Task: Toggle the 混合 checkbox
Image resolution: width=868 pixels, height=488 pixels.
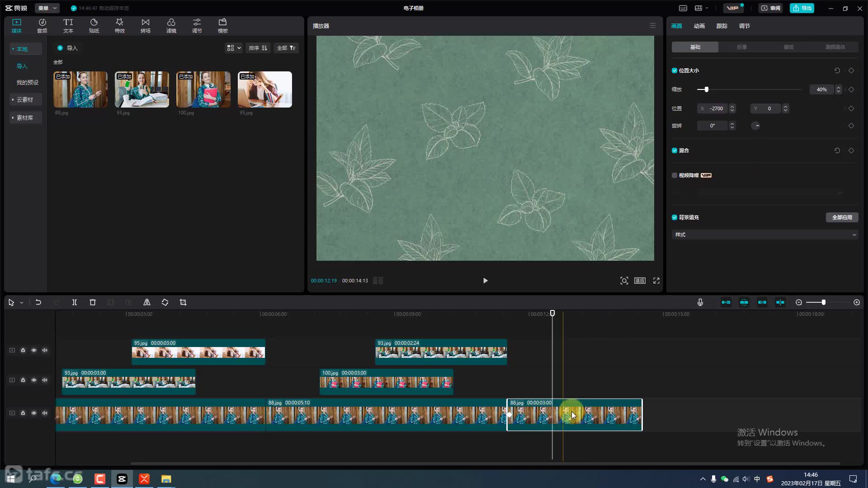Action: click(x=675, y=150)
